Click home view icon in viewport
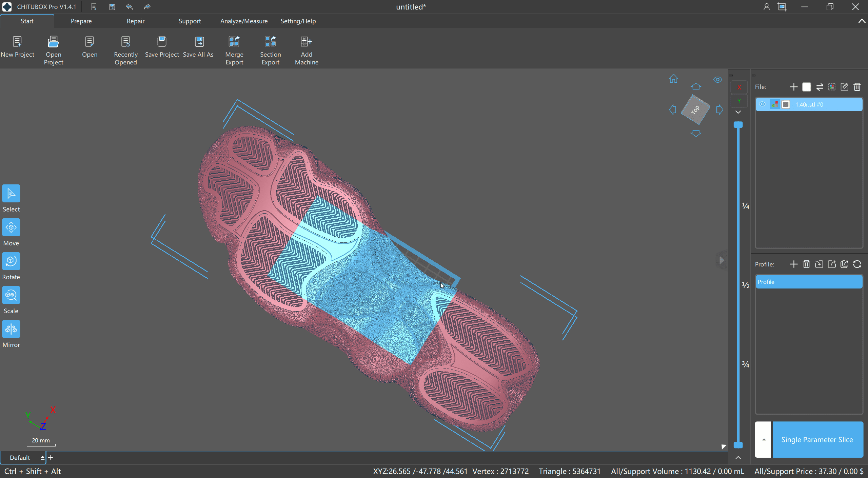The image size is (868, 478). [673, 79]
